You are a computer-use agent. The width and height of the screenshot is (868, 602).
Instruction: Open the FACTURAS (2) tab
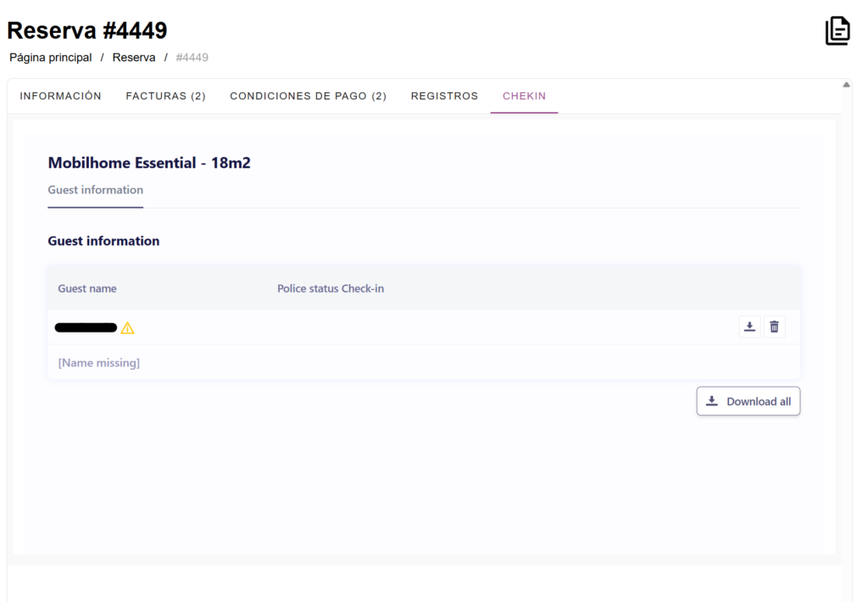coord(166,96)
